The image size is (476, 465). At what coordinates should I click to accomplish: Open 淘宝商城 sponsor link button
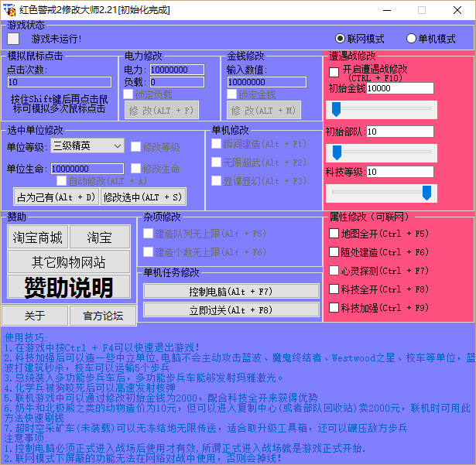(x=36, y=238)
